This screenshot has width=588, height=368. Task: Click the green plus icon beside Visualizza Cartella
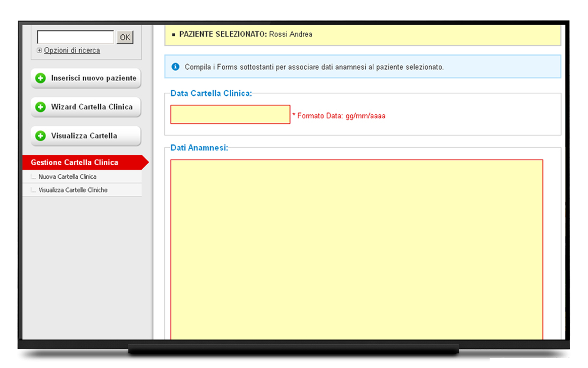click(40, 136)
